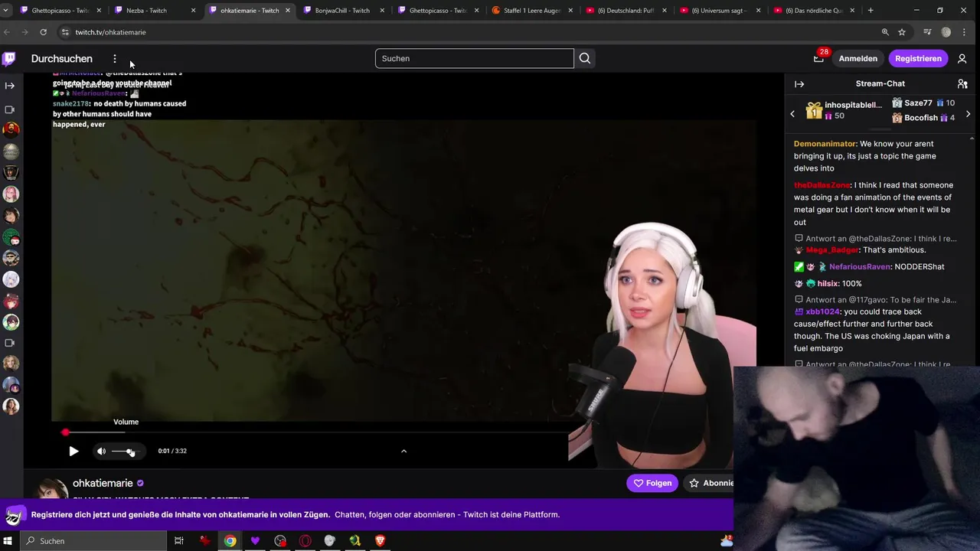Click the Chrome taskbar icon

pos(230,541)
